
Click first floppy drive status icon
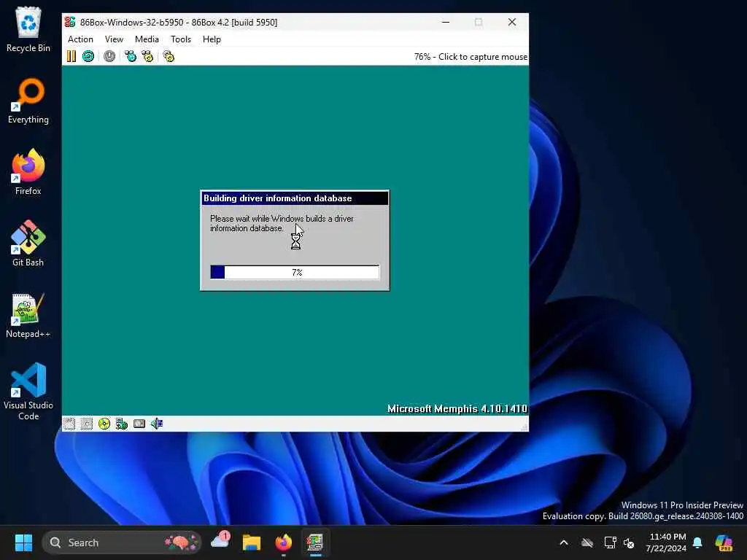click(69, 424)
